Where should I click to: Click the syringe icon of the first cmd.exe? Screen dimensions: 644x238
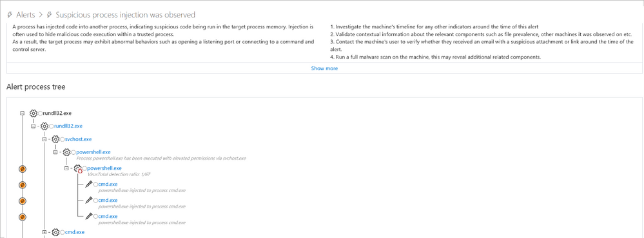(x=89, y=184)
